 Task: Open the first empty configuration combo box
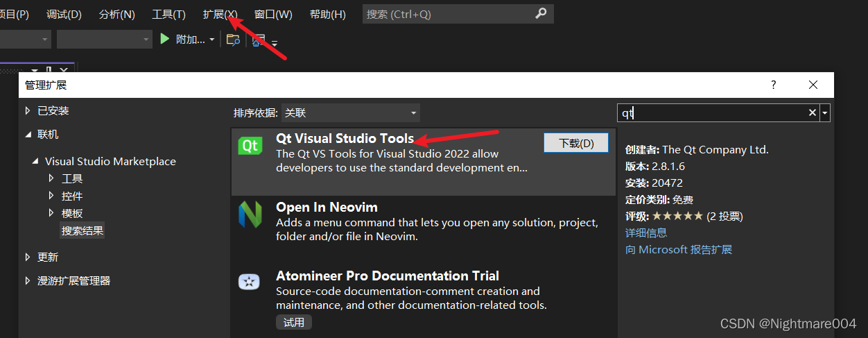point(25,40)
